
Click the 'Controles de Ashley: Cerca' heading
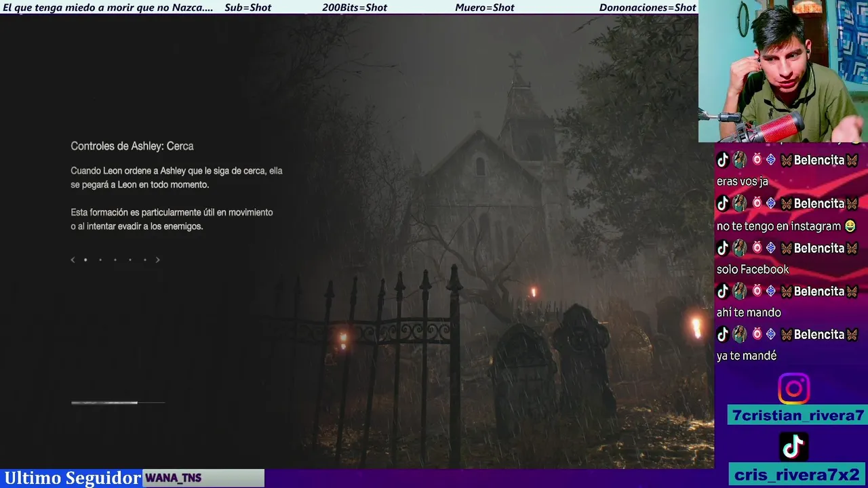[132, 146]
